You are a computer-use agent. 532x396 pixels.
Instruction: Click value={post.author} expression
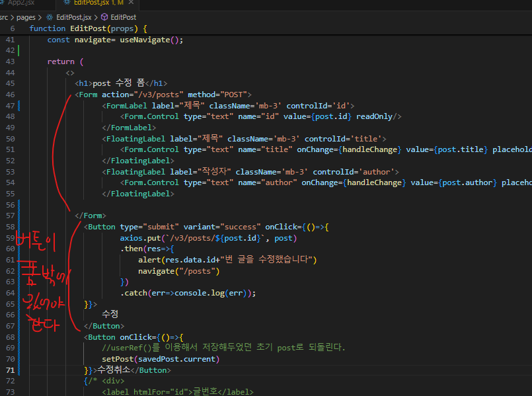[x=453, y=182]
